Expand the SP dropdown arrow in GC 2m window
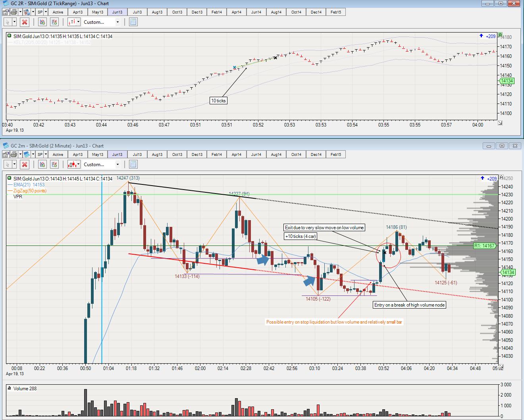 [46, 154]
